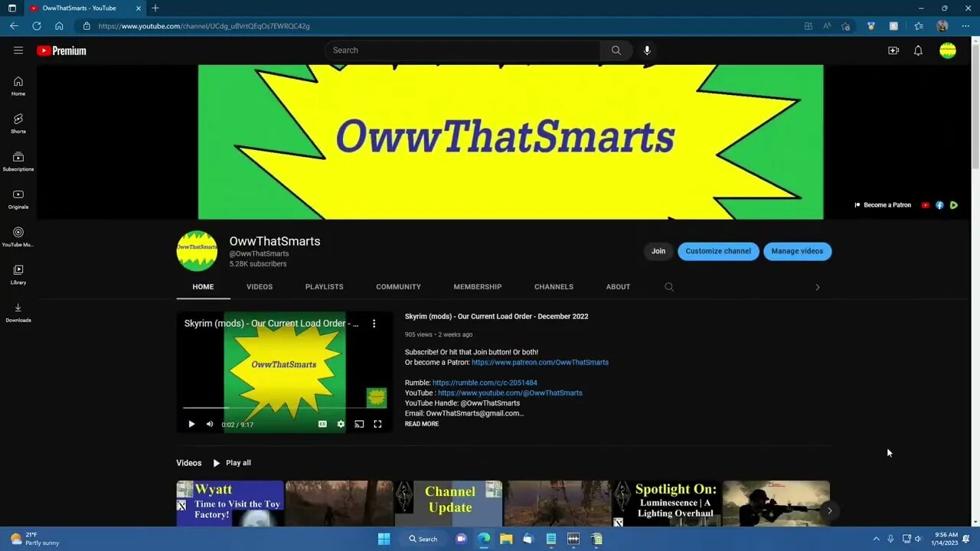
Task: Reload the page with browser refresh
Action: pos(36,26)
